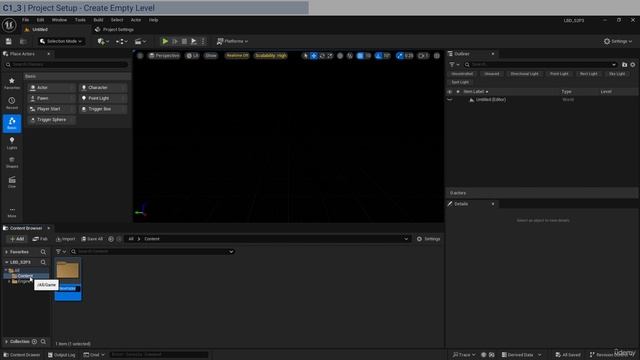Select the Point Light item in Place Actors
This screenshot has height=360, width=640.
pyautogui.click(x=103, y=98)
